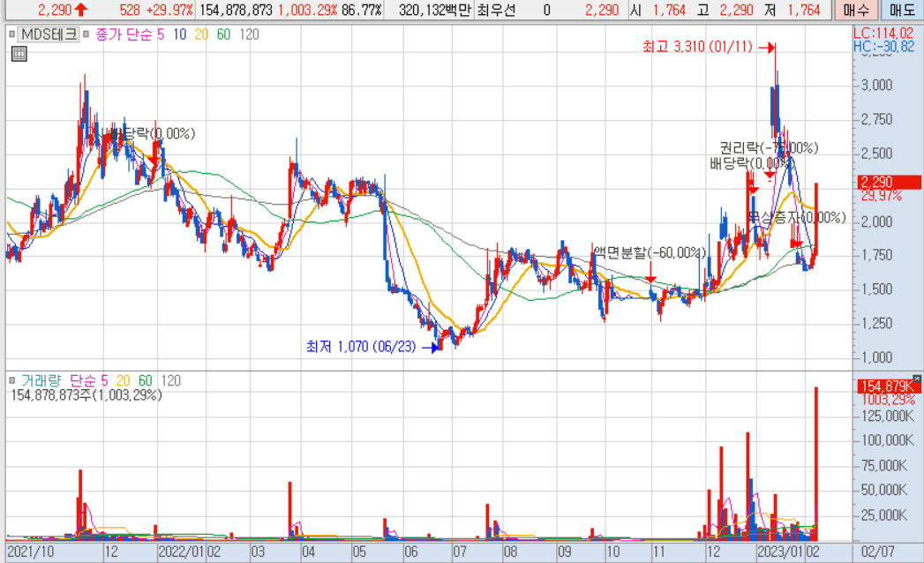The height and width of the screenshot is (563, 924).
Task: Click the 최저 1,070 (06/23) low marker
Action: pos(361,347)
